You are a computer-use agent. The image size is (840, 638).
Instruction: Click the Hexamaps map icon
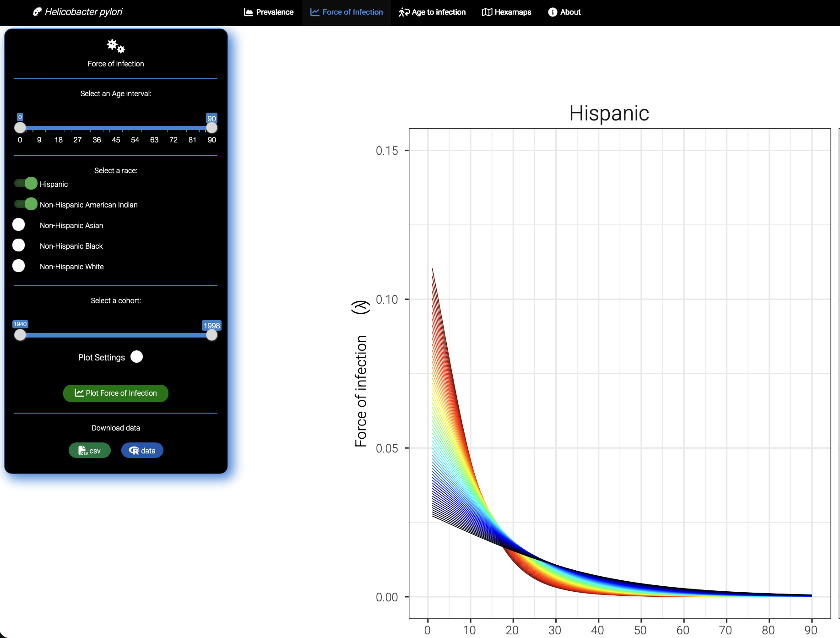pos(487,12)
